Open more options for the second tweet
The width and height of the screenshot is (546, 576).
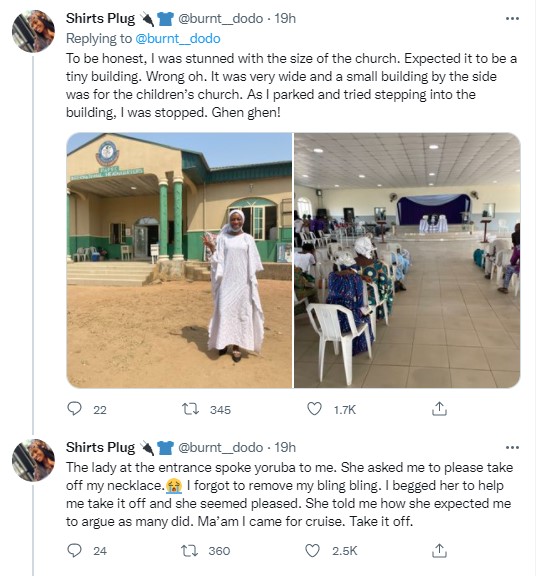(512, 447)
